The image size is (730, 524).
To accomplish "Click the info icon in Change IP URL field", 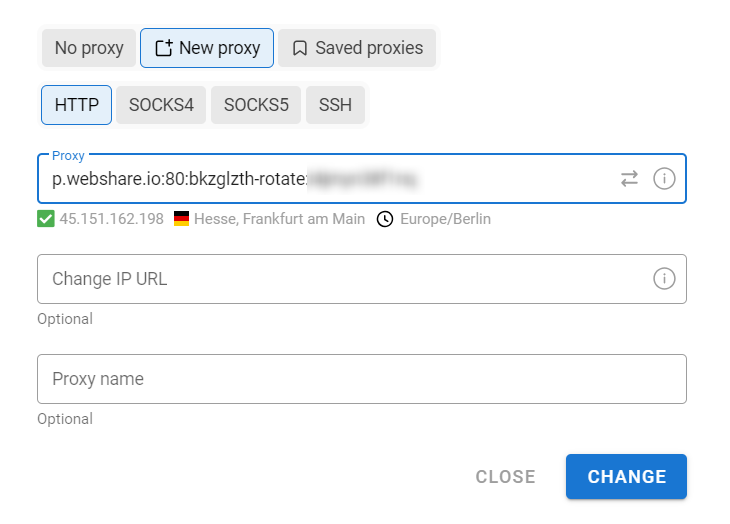I will pyautogui.click(x=664, y=279).
